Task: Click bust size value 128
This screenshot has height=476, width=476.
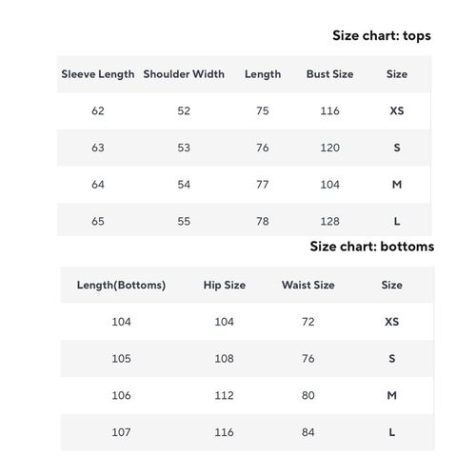Action: coord(329,221)
